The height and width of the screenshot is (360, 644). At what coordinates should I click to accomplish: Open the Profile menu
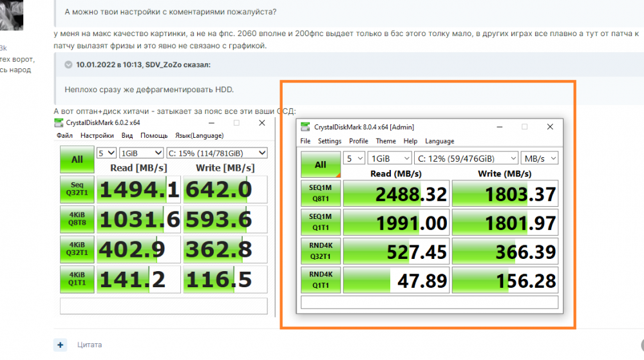pos(359,141)
